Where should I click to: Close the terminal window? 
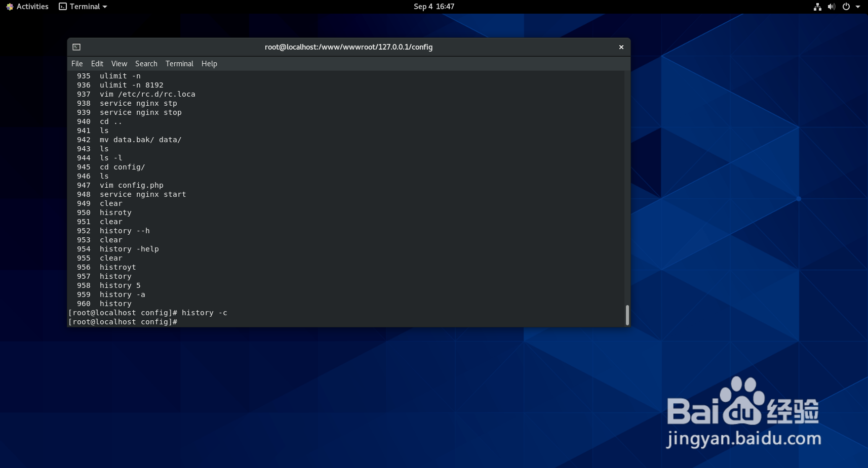click(x=621, y=47)
